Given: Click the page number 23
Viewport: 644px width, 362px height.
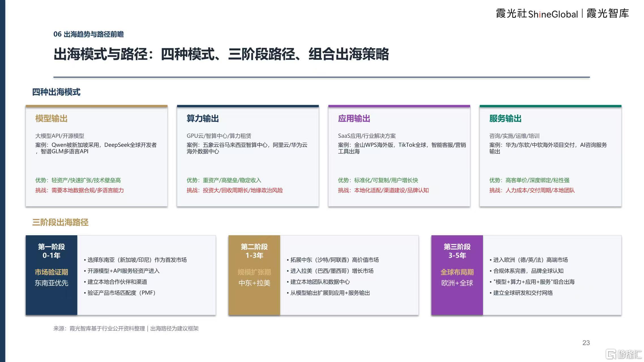Looking at the screenshot, I should 586,343.
